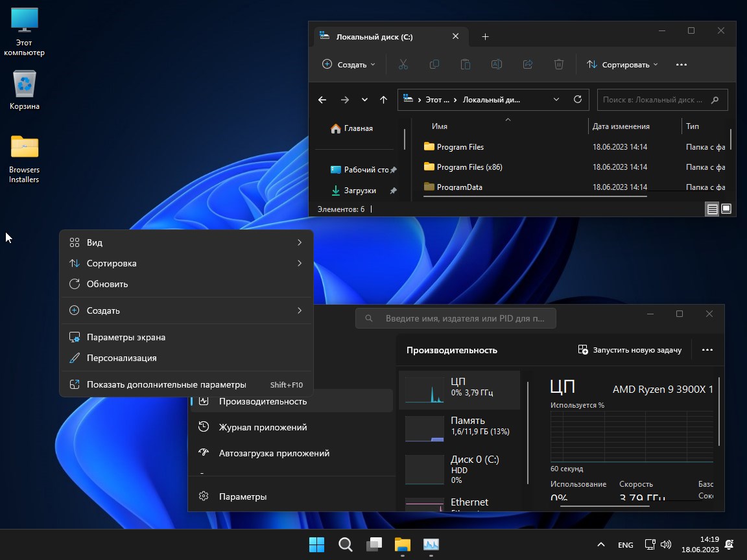The height and width of the screenshot is (560, 747).
Task: Select the Cut icon in Explorer toolbar
Action: pyautogui.click(x=403, y=64)
